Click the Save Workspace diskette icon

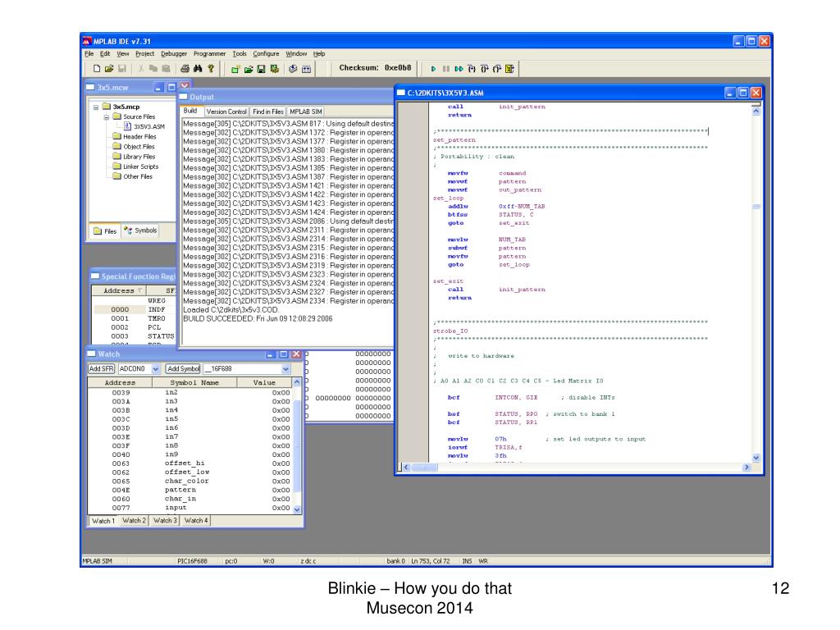click(x=262, y=69)
